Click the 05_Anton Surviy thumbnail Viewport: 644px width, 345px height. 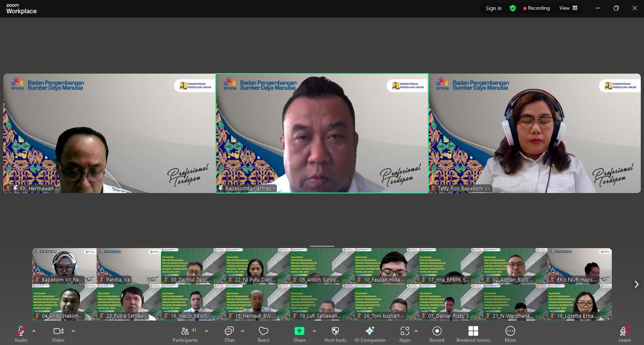322,266
